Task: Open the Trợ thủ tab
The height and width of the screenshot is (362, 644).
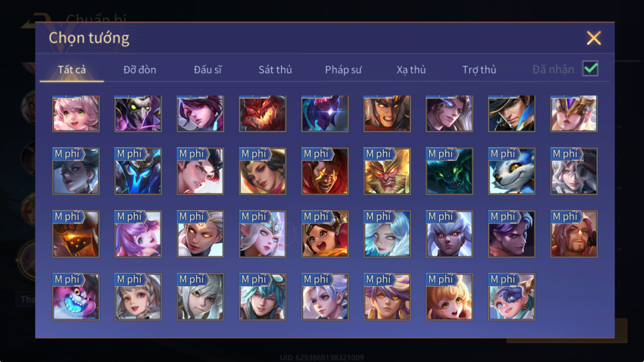Action: click(479, 70)
